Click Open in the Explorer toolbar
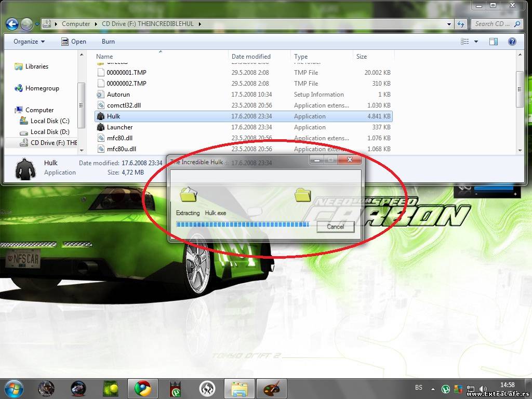The image size is (532, 399). coord(74,42)
